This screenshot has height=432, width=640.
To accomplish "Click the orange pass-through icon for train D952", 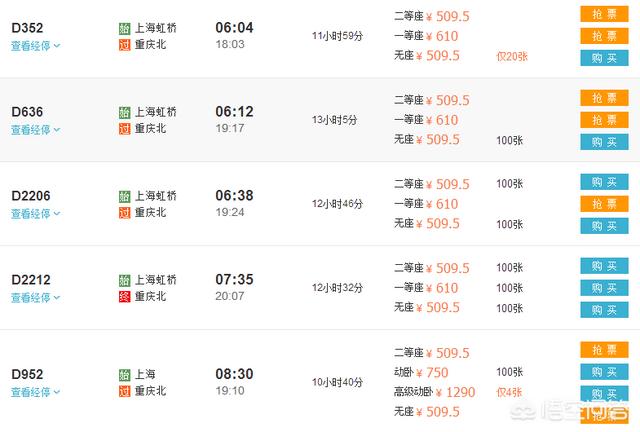I will tap(124, 391).
